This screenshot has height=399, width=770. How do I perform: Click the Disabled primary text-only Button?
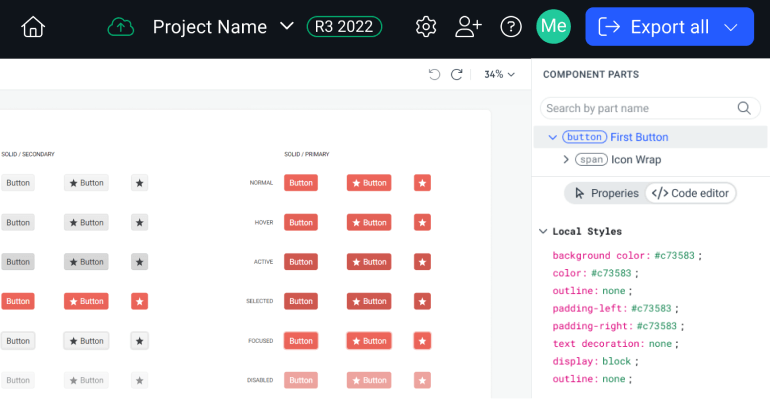point(301,380)
